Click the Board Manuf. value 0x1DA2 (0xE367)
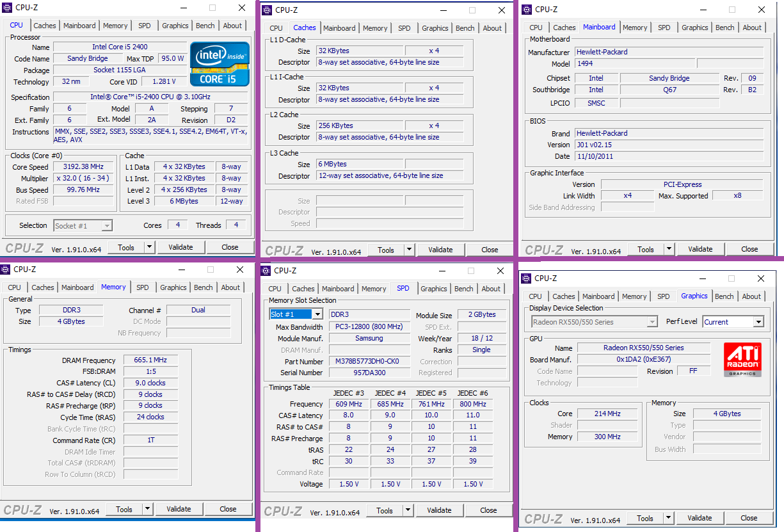The width and height of the screenshot is (784, 532). coord(643,359)
